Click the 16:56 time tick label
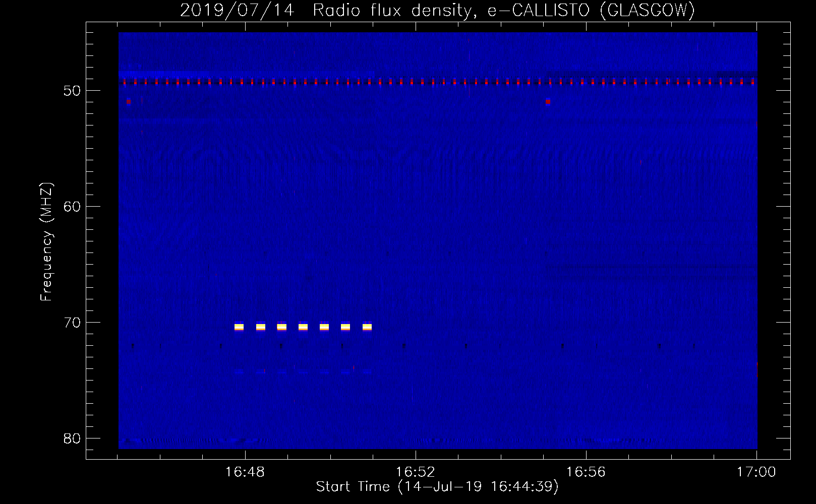Screen dimensions: 816x504 tap(586, 472)
